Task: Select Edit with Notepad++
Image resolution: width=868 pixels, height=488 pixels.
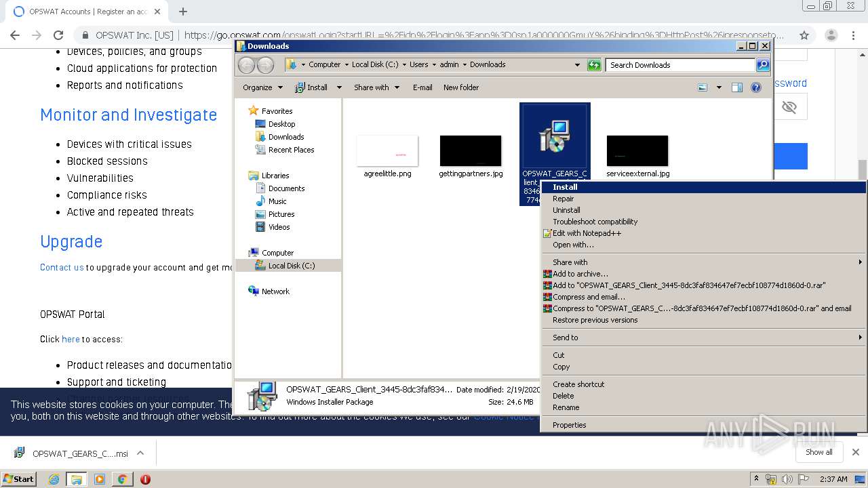Action: click(704, 233)
